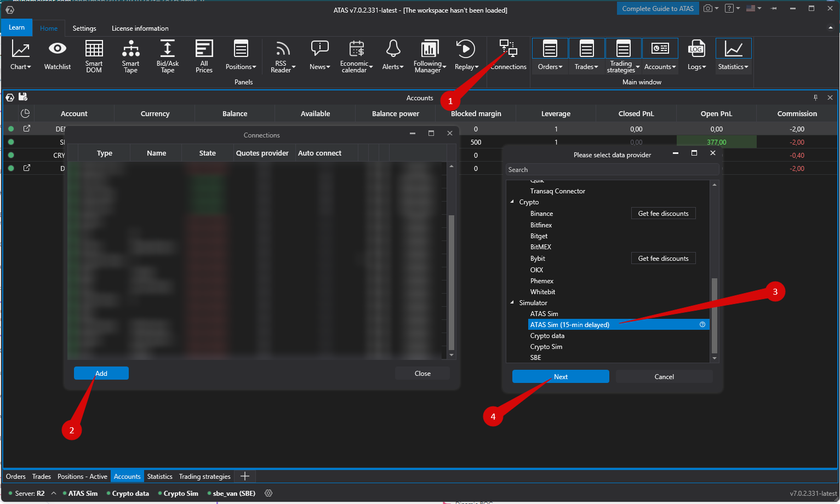840x504 pixels.
Task: Click Add in Connections window
Action: (x=101, y=373)
